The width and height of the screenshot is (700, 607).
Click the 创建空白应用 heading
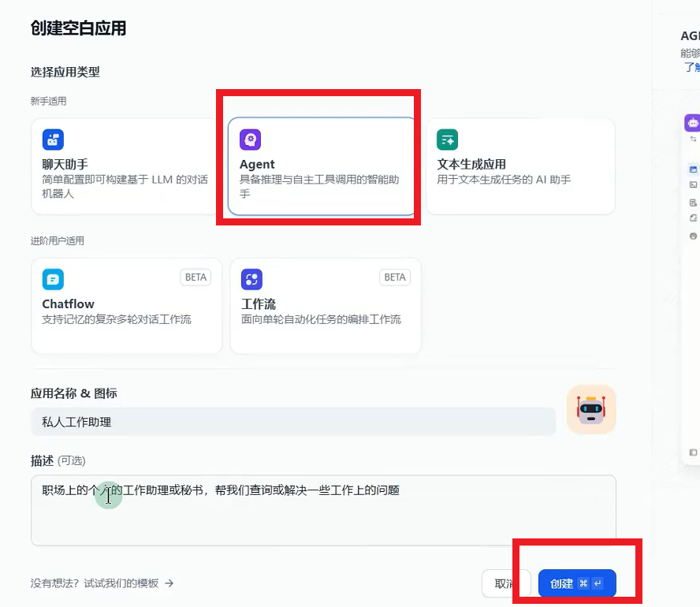[x=78, y=28]
